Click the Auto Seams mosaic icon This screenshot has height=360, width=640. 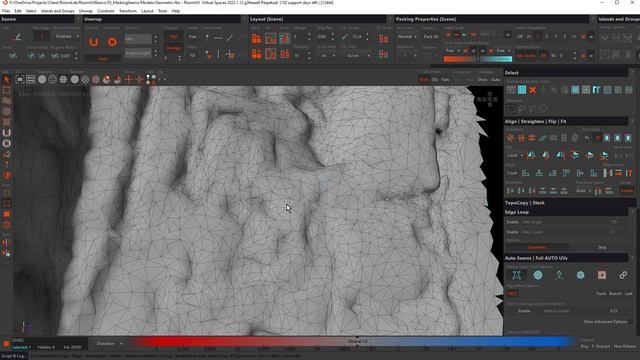pos(517,275)
